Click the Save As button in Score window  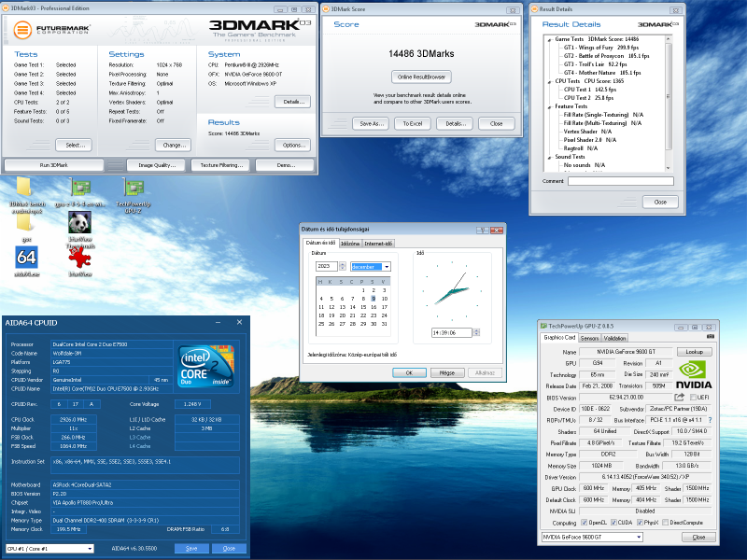(371, 123)
